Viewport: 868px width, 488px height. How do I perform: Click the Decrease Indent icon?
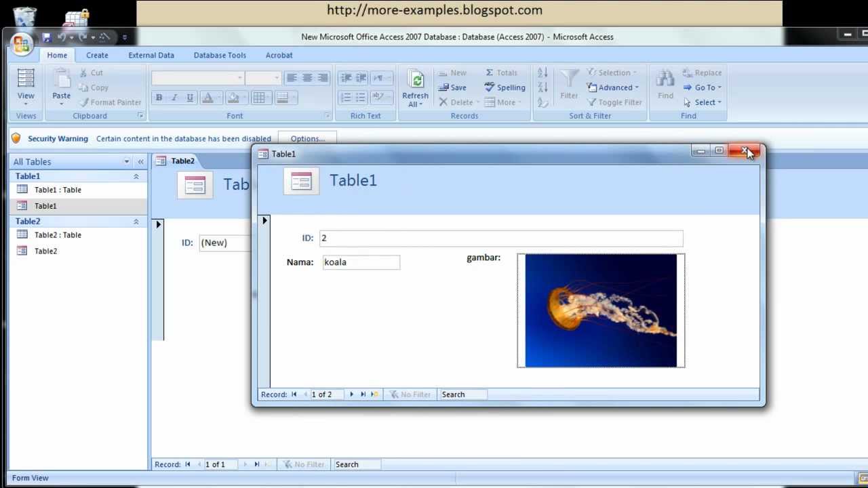click(346, 78)
